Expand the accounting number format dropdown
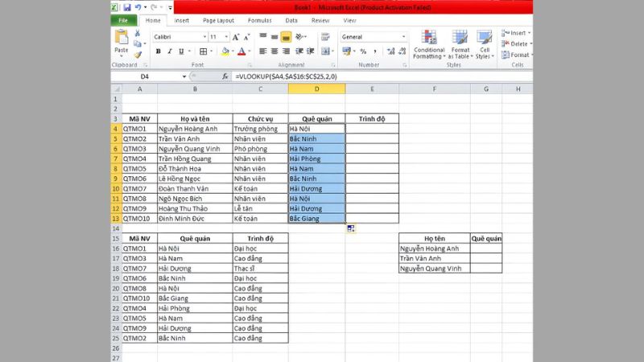Screen dimensions: 644x362 pyautogui.click(x=354, y=51)
